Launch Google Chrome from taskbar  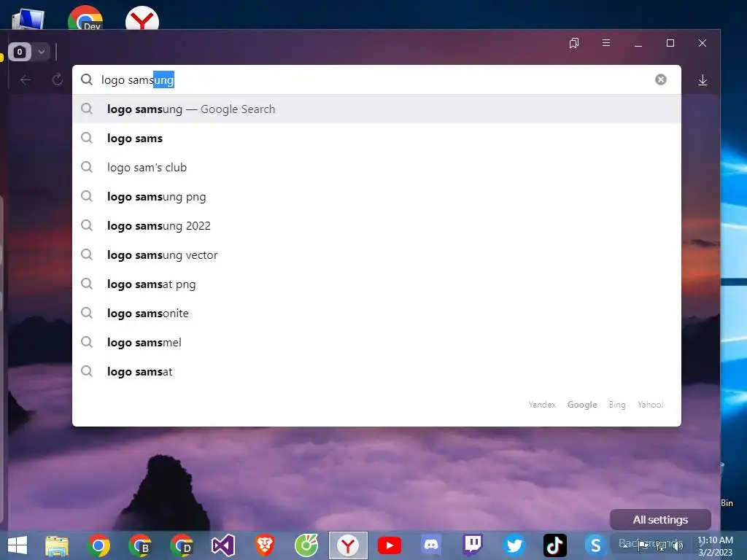98,545
